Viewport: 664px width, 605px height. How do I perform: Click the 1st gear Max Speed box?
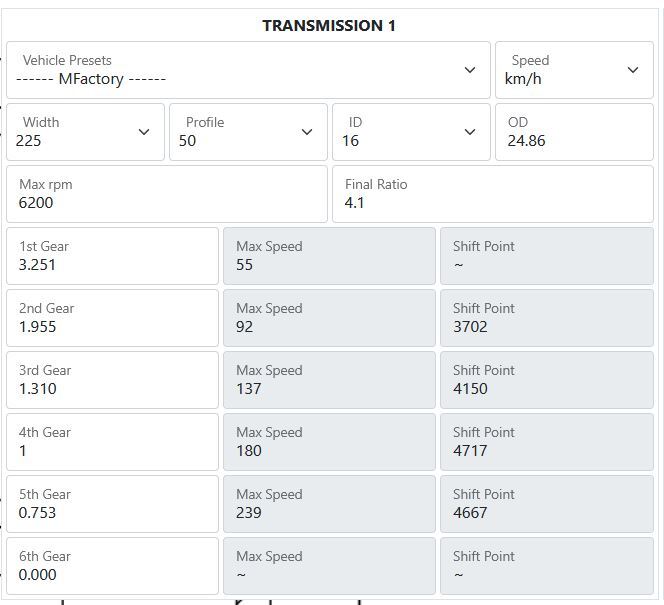pos(329,256)
